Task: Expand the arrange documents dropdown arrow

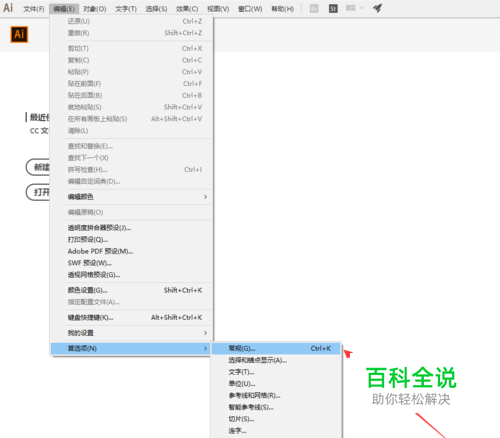Action: pos(362,8)
